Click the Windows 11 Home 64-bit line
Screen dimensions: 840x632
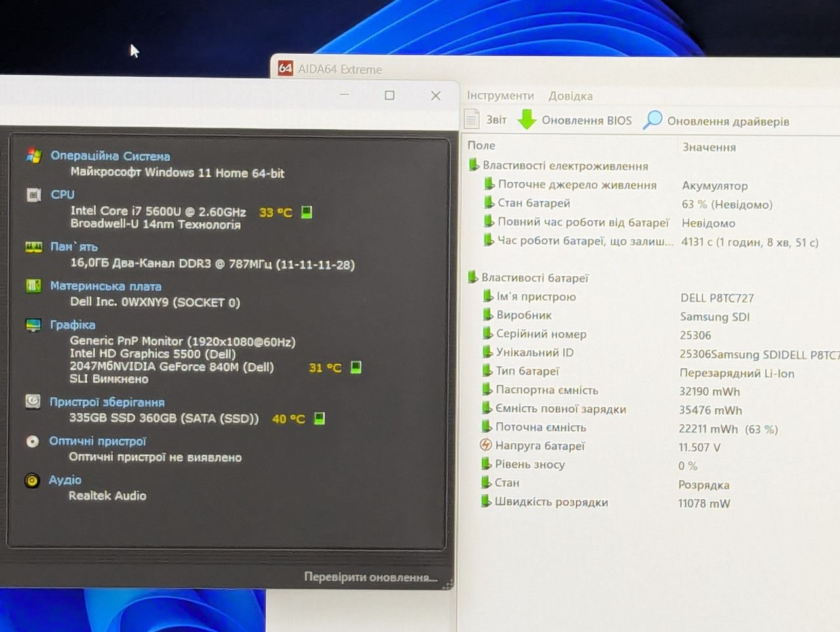click(x=177, y=173)
